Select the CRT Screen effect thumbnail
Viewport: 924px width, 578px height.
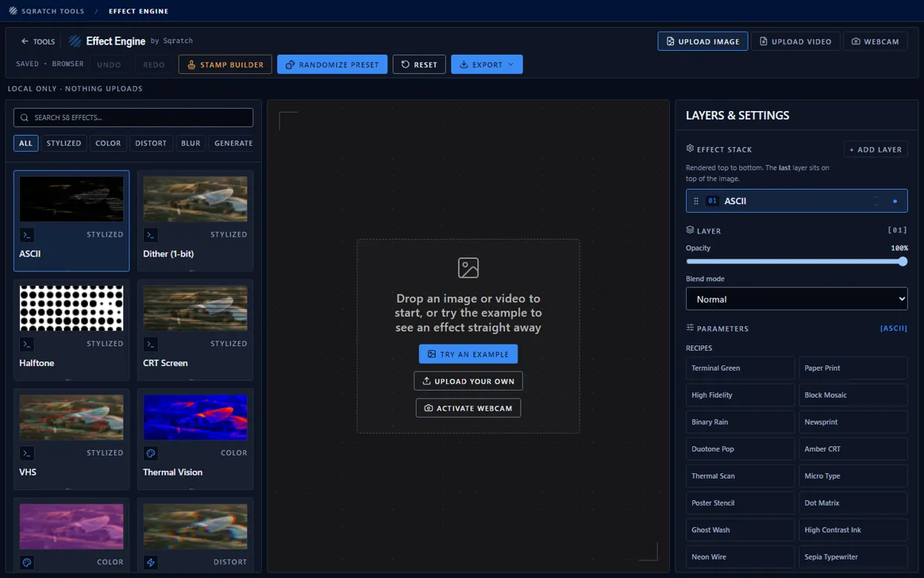(196, 308)
